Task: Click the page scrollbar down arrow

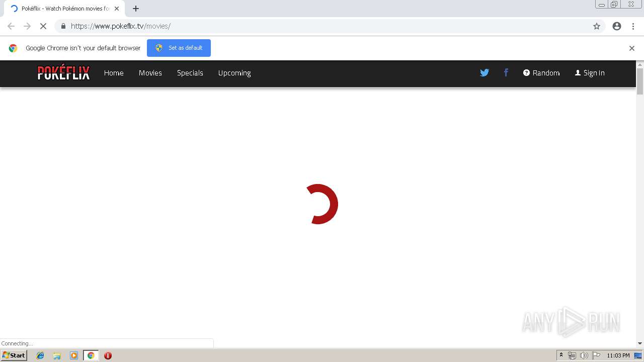Action: 640,343
